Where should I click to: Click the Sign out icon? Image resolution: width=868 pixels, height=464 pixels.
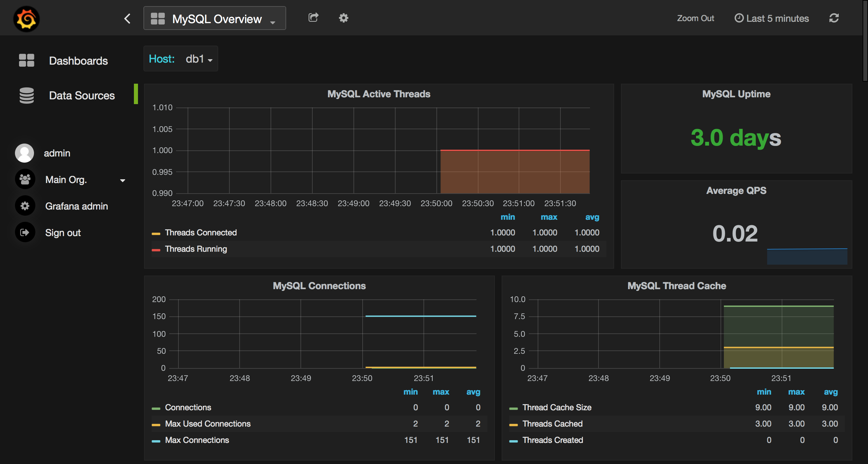pos(25,232)
